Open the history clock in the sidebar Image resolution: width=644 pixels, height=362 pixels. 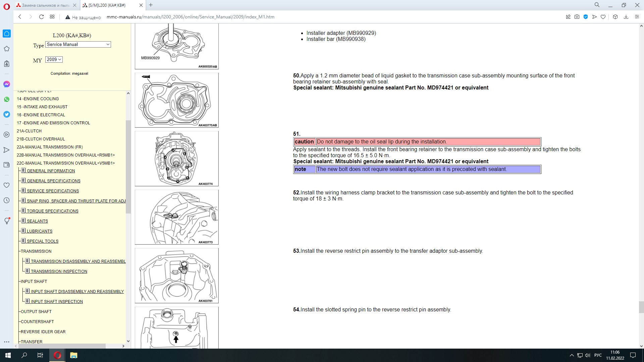(x=7, y=200)
